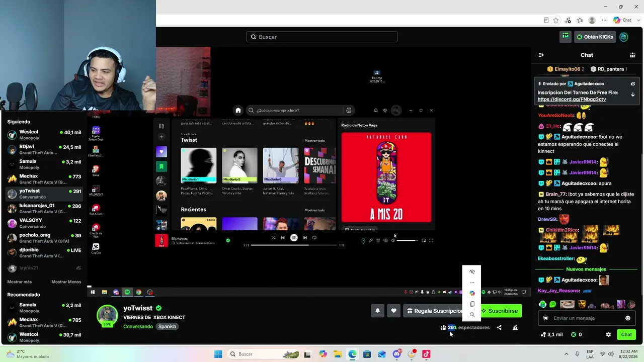Image resolution: width=644 pixels, height=362 pixels.
Task: Collapse the chat panel
Action: click(541, 55)
